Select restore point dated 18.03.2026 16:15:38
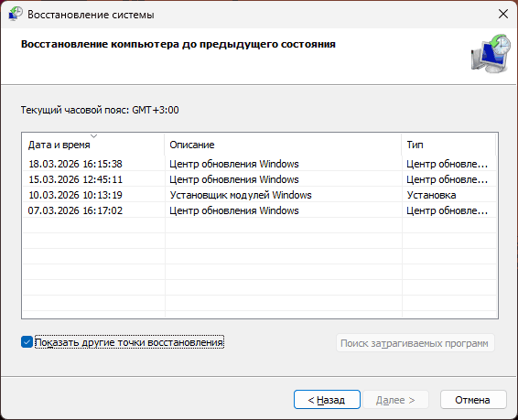Viewport: 518px width, 420px height. pyautogui.click(x=259, y=164)
